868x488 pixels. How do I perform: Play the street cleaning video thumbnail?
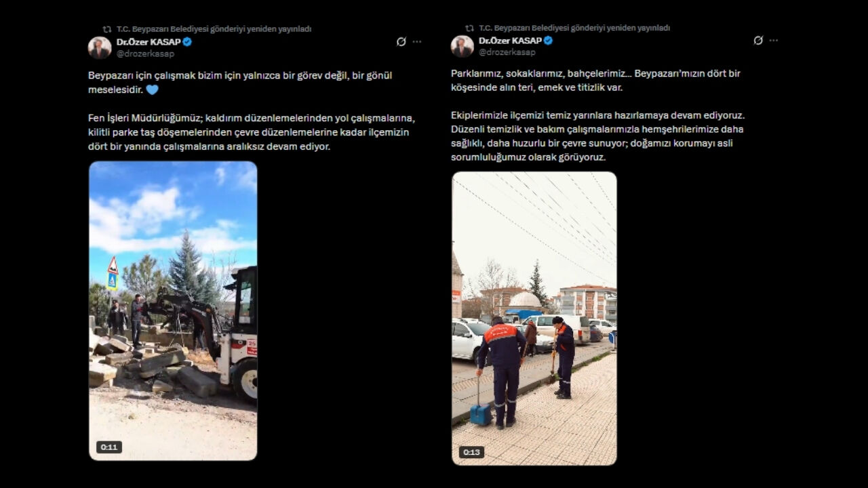point(534,319)
